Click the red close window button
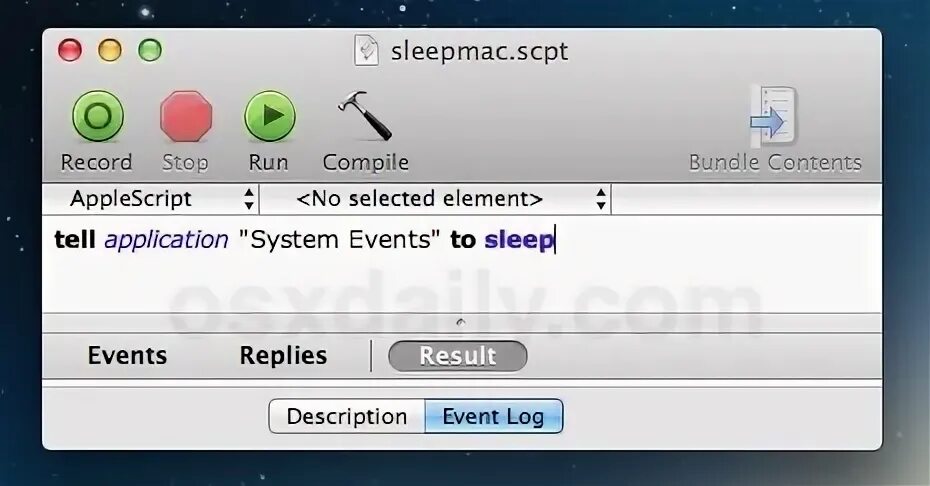The width and height of the screenshot is (930, 486). click(x=70, y=50)
